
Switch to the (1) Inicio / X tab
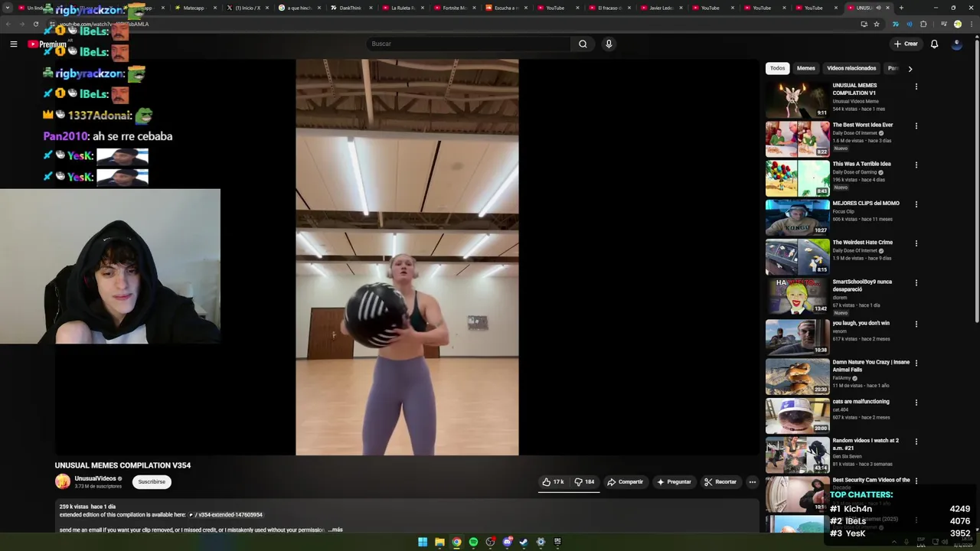click(247, 8)
